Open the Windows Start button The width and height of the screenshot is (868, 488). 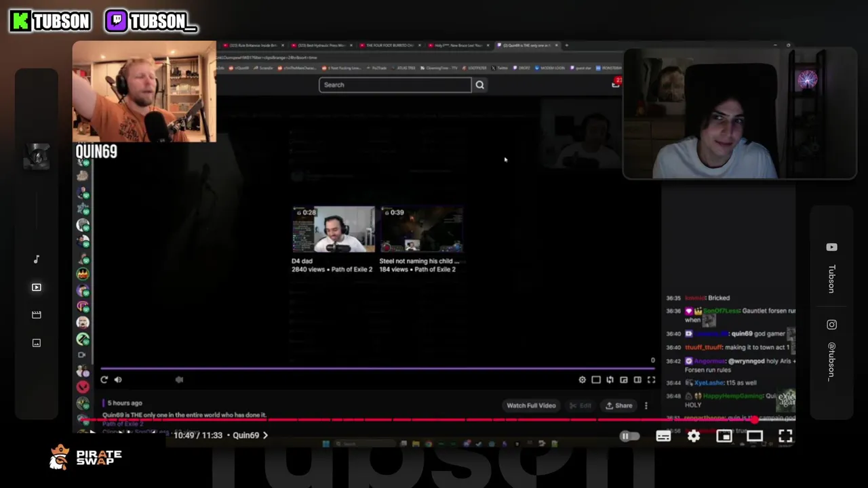click(326, 444)
